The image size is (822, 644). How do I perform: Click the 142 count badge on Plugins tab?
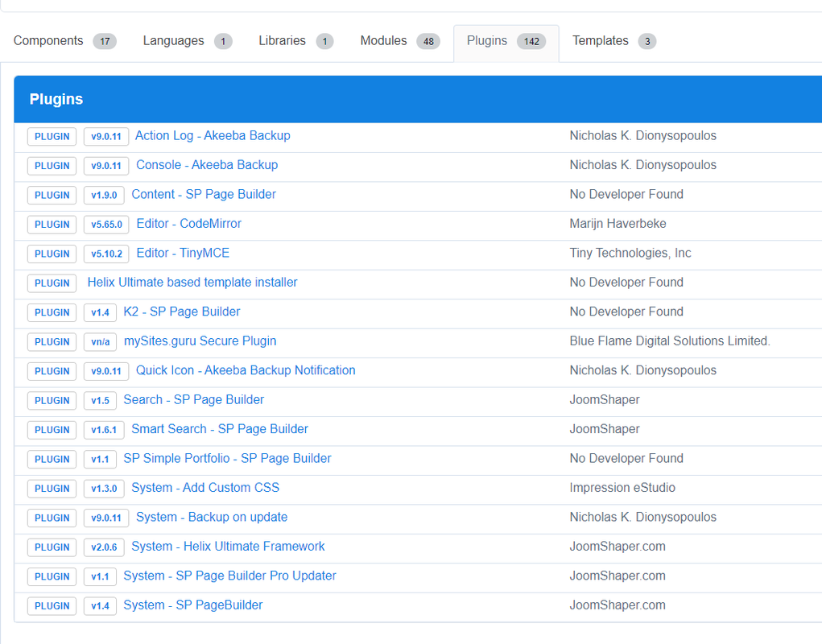point(531,41)
